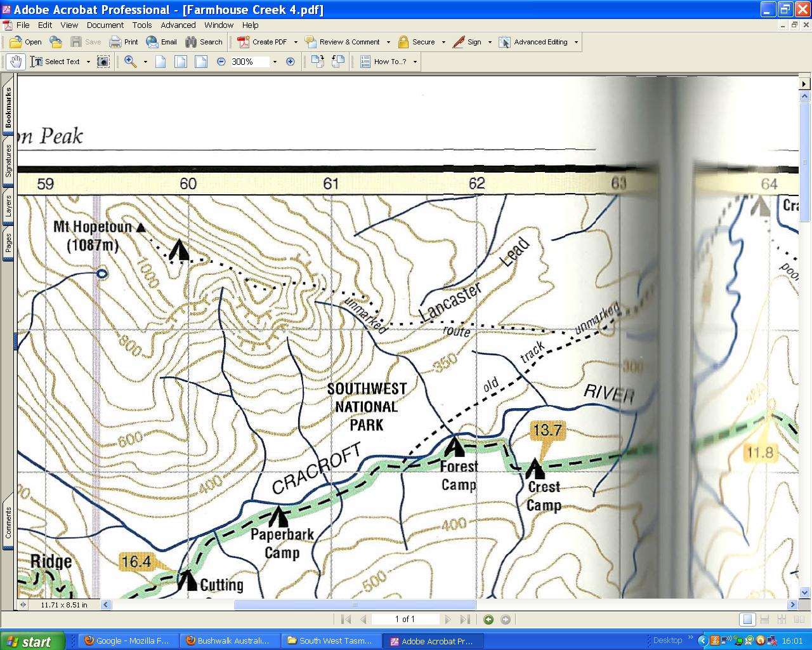812x650 pixels.
Task: Open Review & Comment tools
Action: pyautogui.click(x=343, y=42)
